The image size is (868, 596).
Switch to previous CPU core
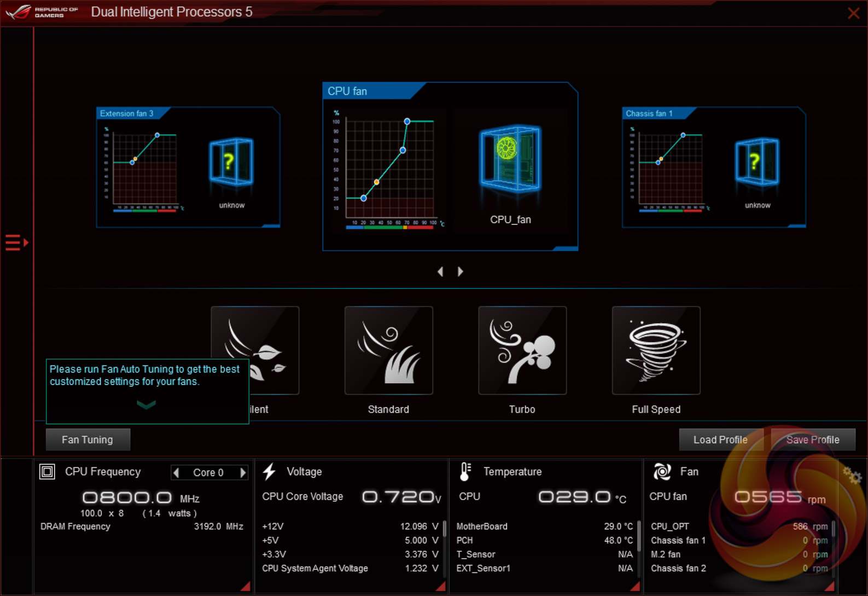tap(176, 472)
